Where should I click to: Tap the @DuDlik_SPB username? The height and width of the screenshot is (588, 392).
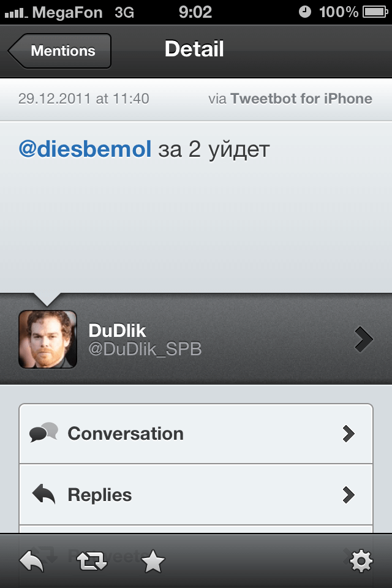(145, 349)
